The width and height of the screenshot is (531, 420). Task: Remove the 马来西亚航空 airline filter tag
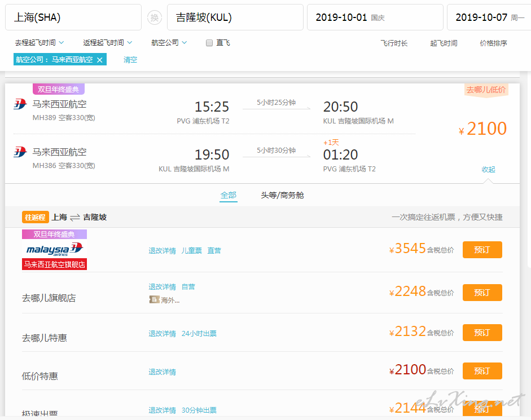99,60
